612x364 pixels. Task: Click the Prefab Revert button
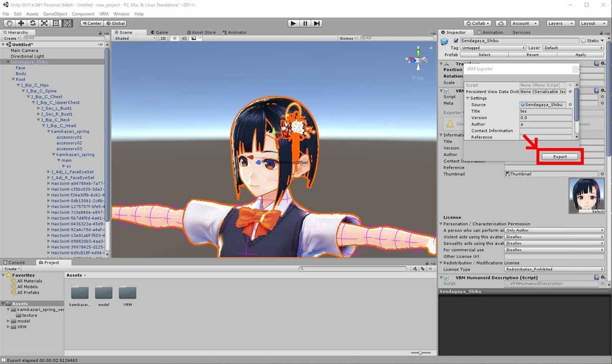tap(532, 55)
